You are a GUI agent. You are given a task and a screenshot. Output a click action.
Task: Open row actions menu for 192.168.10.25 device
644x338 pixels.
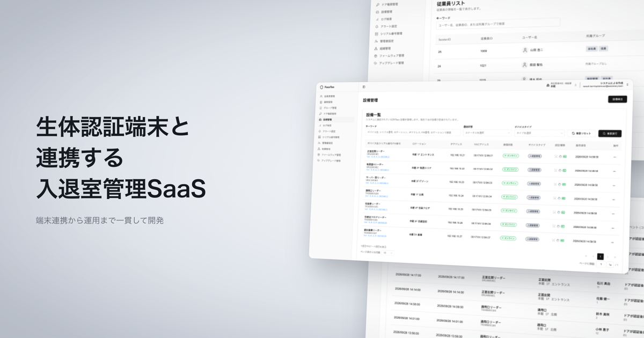[613, 214]
